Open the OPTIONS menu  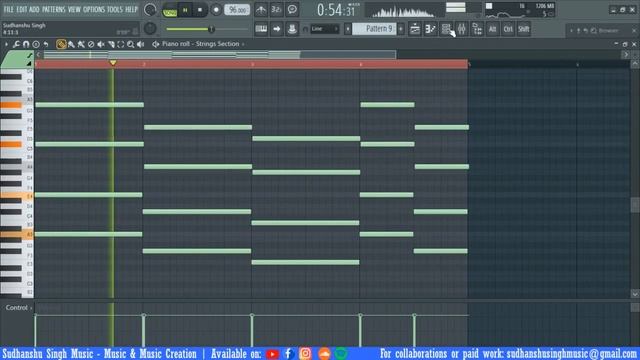pos(94,9)
